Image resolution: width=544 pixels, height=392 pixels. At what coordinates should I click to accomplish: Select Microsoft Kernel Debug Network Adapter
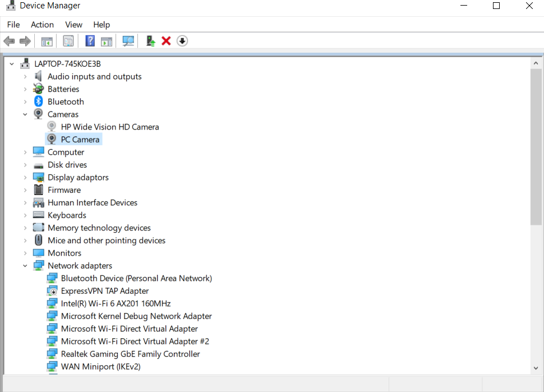click(x=136, y=316)
